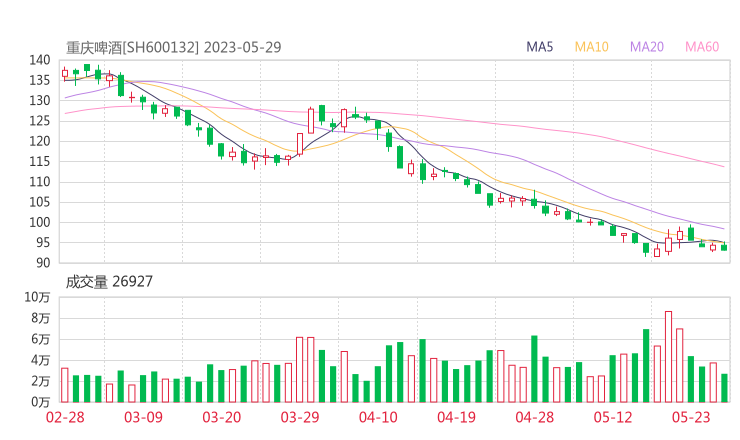Click the MA5 legend label

click(x=539, y=47)
